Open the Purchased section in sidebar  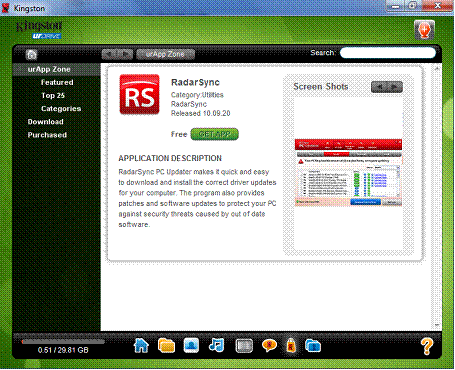coord(47,135)
